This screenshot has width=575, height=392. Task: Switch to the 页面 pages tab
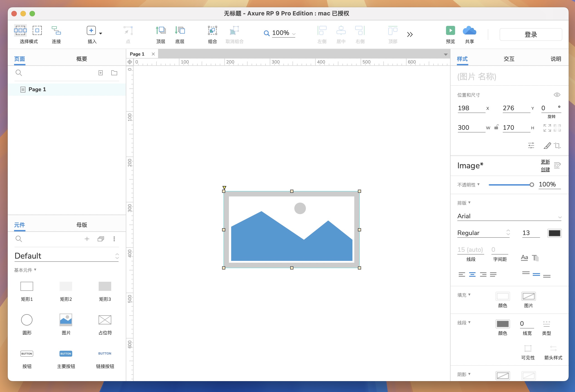click(x=20, y=59)
